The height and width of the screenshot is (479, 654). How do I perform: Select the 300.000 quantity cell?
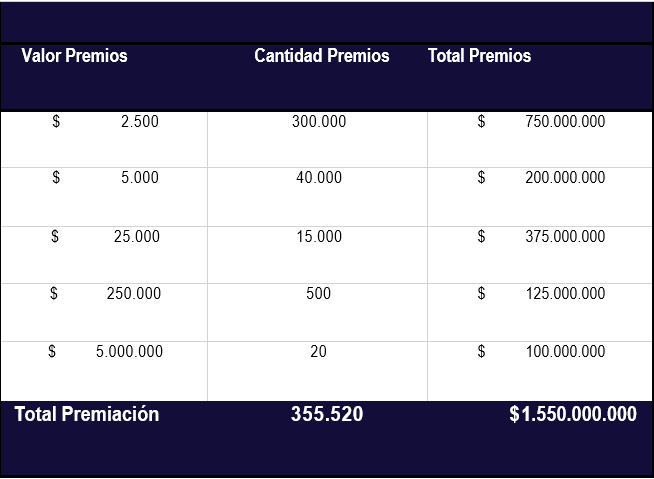point(317,139)
